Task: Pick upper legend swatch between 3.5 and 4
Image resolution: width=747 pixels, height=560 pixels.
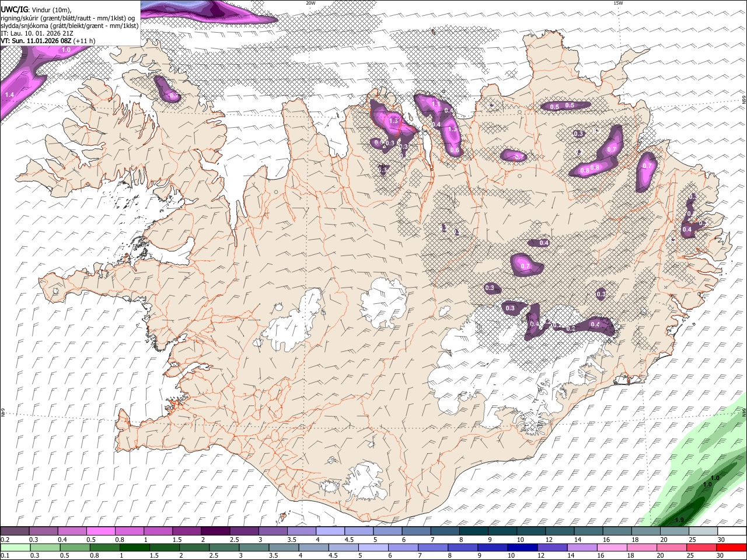Action: (301, 531)
